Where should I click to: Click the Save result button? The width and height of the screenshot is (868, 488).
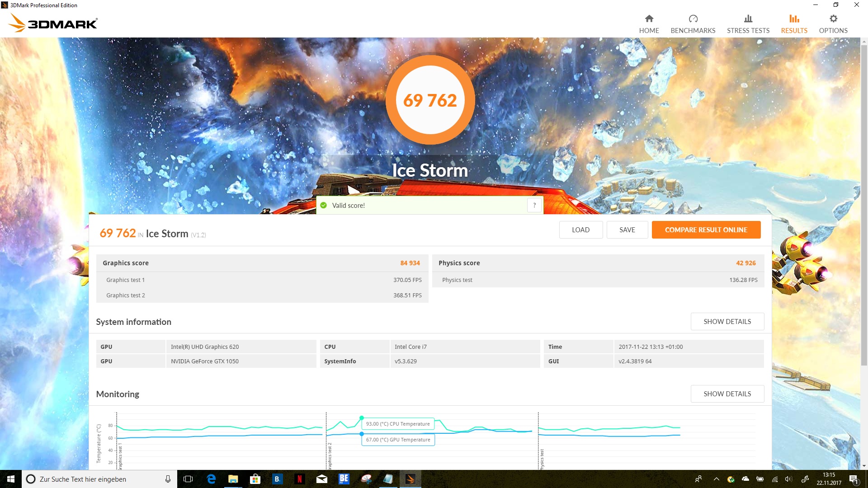pos(627,230)
